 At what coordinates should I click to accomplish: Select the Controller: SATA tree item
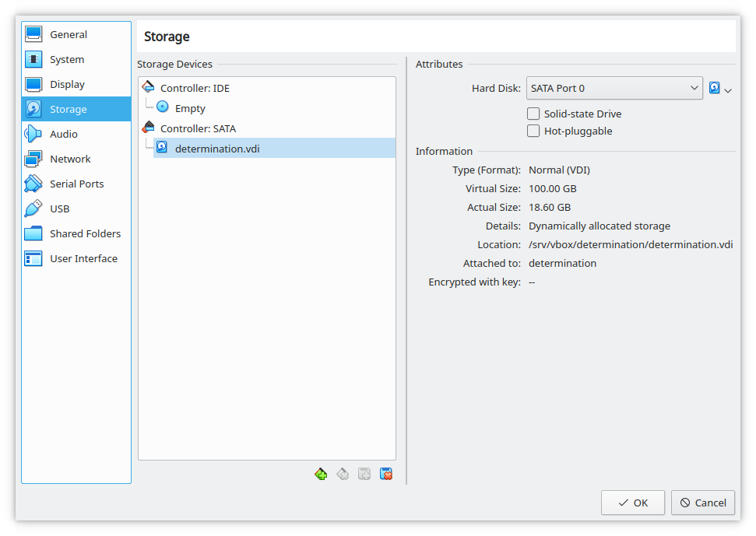click(198, 128)
